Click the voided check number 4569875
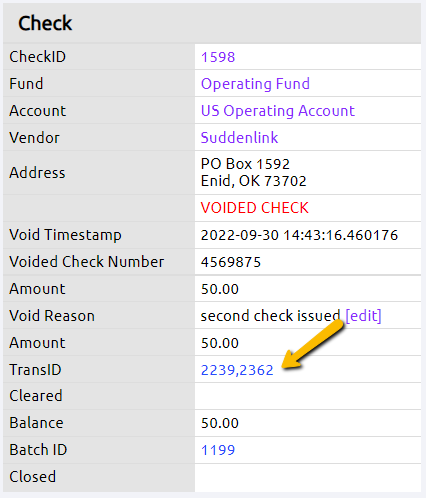This screenshot has height=498, width=426. (x=231, y=262)
